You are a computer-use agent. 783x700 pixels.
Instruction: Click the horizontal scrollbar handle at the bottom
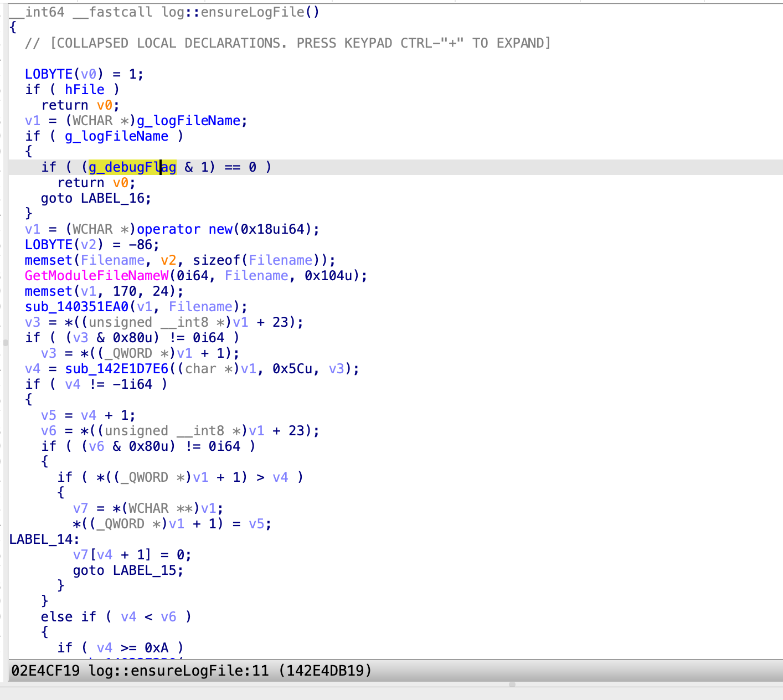(512, 684)
